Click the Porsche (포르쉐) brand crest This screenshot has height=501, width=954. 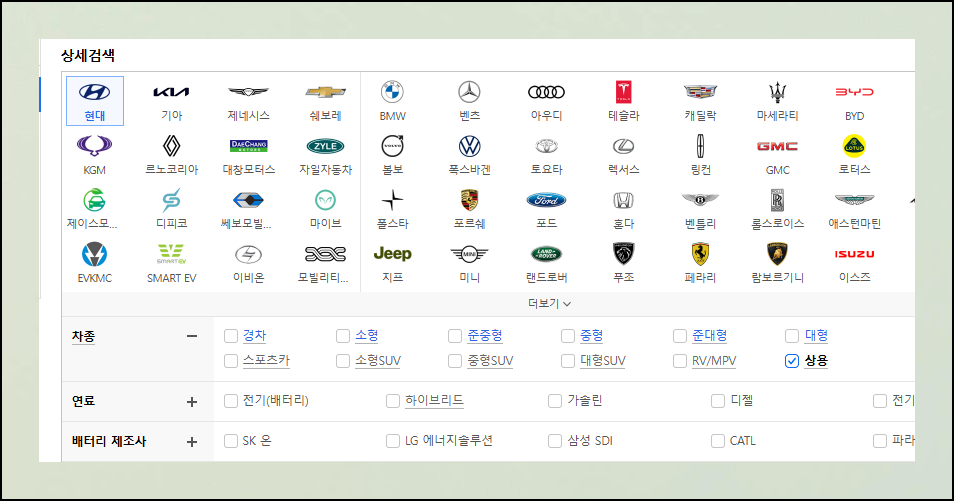point(469,200)
